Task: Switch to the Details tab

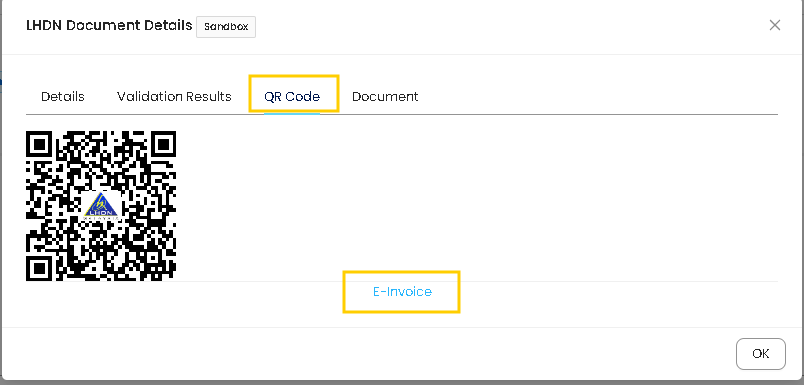Action: 63,96
